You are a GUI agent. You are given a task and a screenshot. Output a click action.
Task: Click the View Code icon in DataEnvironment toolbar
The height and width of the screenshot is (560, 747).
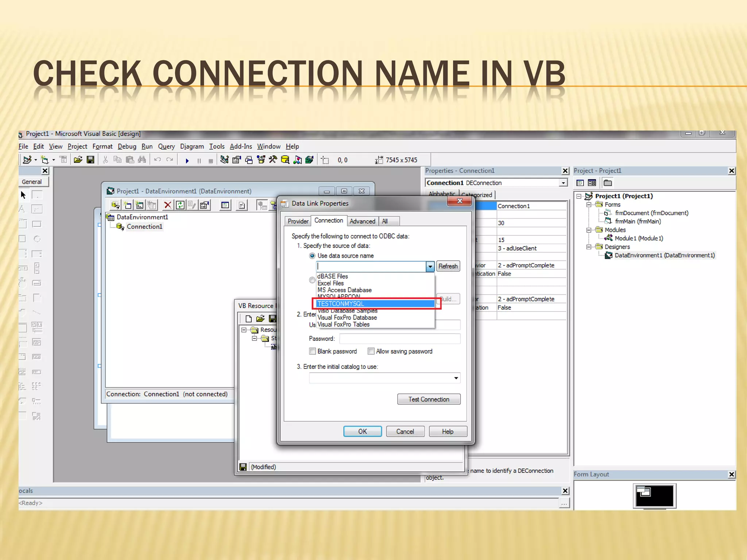pyautogui.click(x=225, y=205)
